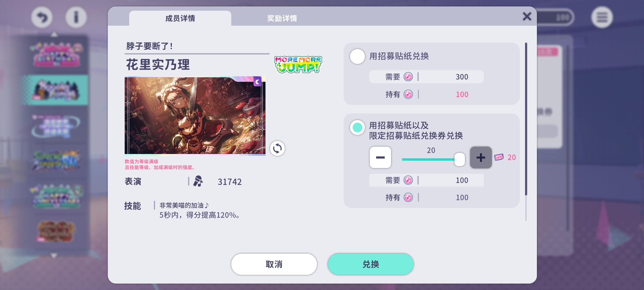Click the back arrow icon

pos(42,17)
